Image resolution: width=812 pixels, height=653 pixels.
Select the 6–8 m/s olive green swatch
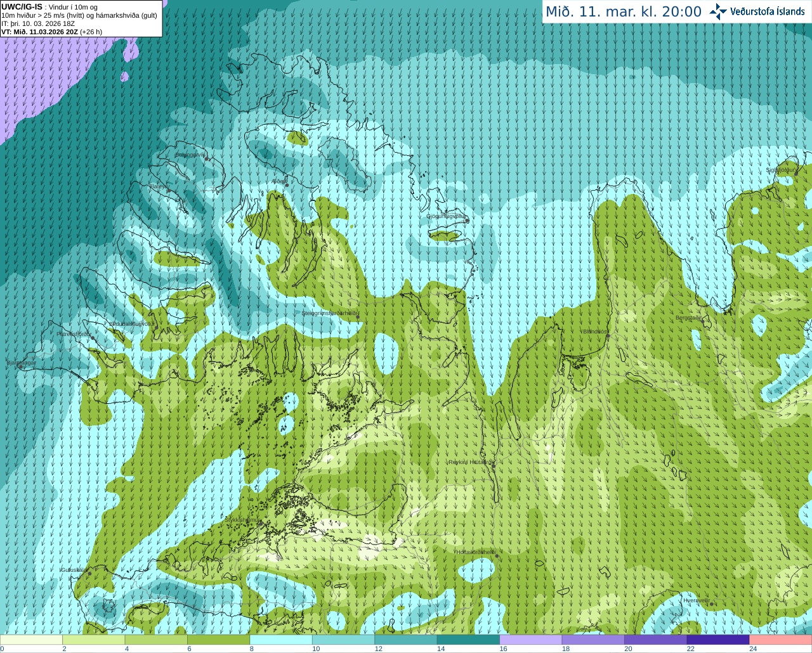tap(219, 640)
